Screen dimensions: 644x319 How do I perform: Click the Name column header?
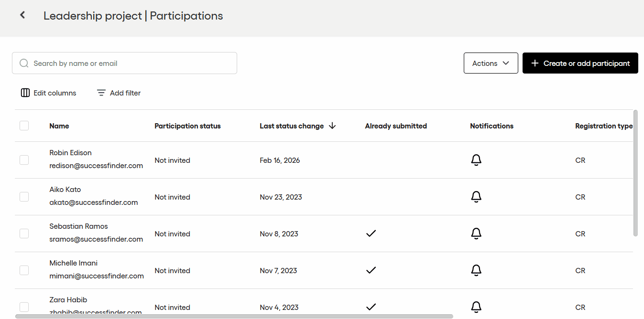(x=59, y=126)
